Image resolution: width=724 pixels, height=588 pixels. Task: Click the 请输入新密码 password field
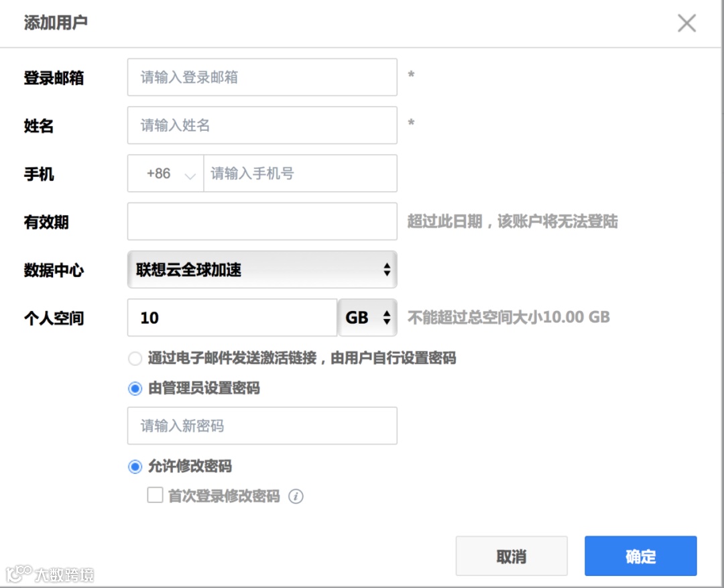point(262,426)
